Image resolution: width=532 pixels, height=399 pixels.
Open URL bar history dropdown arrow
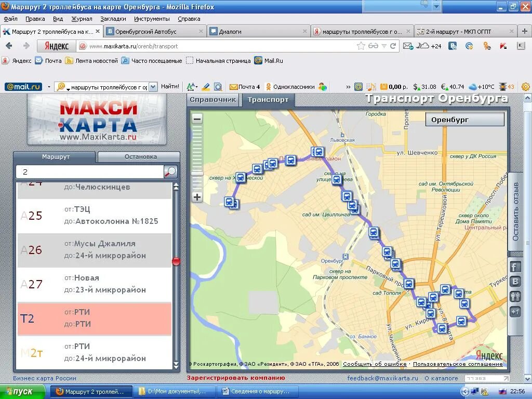click(x=384, y=46)
